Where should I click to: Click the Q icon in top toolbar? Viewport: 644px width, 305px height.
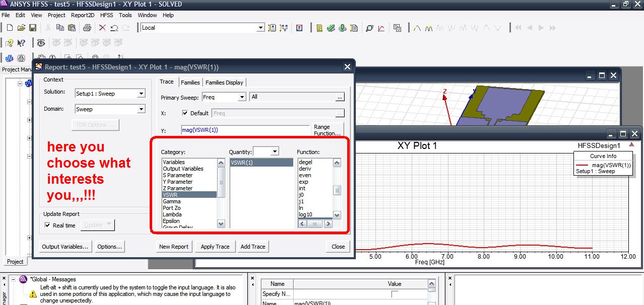pos(299,28)
